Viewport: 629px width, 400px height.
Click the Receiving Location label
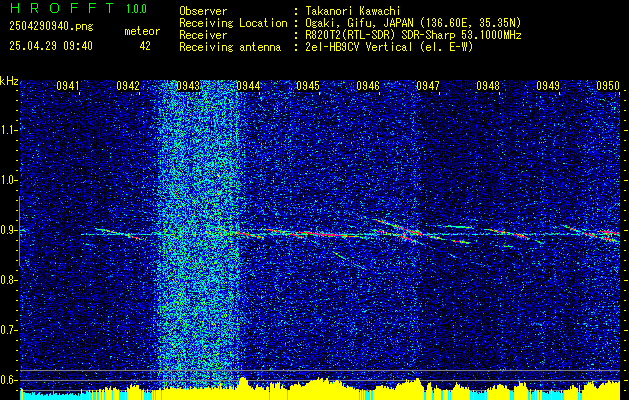pyautogui.click(x=233, y=23)
